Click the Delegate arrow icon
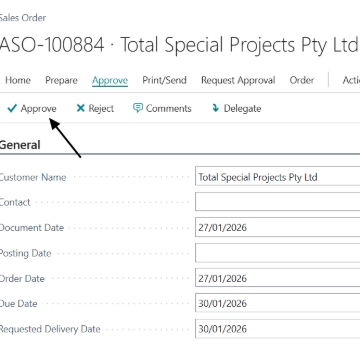 pyautogui.click(x=216, y=108)
